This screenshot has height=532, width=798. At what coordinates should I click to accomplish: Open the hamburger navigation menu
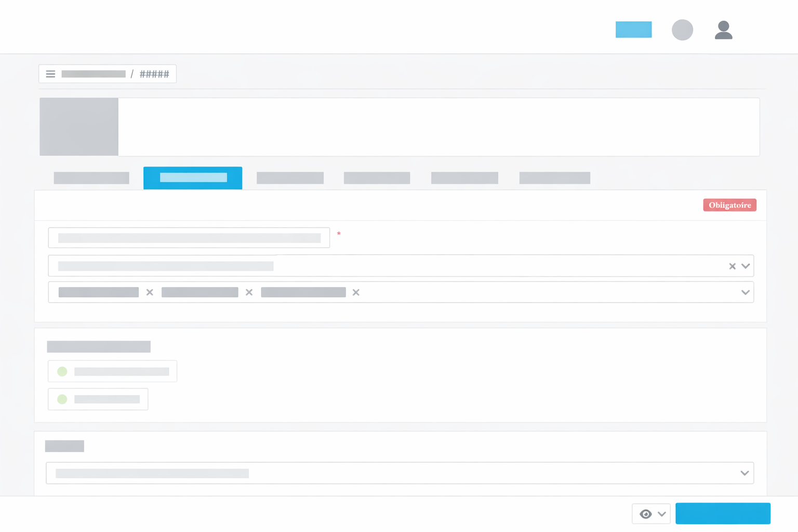50,74
